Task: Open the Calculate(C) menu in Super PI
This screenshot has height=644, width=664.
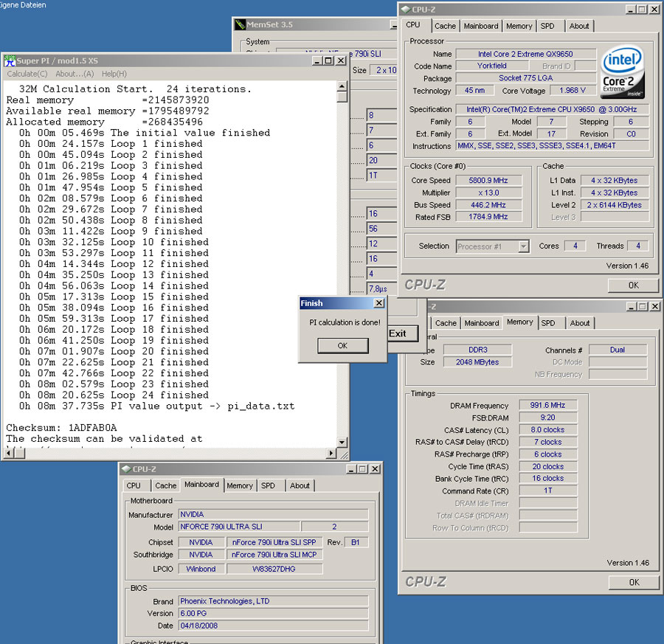Action: pyautogui.click(x=27, y=74)
